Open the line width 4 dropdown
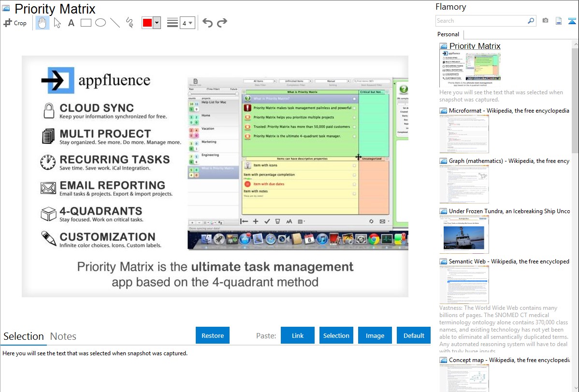Image resolution: width=579 pixels, height=392 pixels. pyautogui.click(x=188, y=23)
